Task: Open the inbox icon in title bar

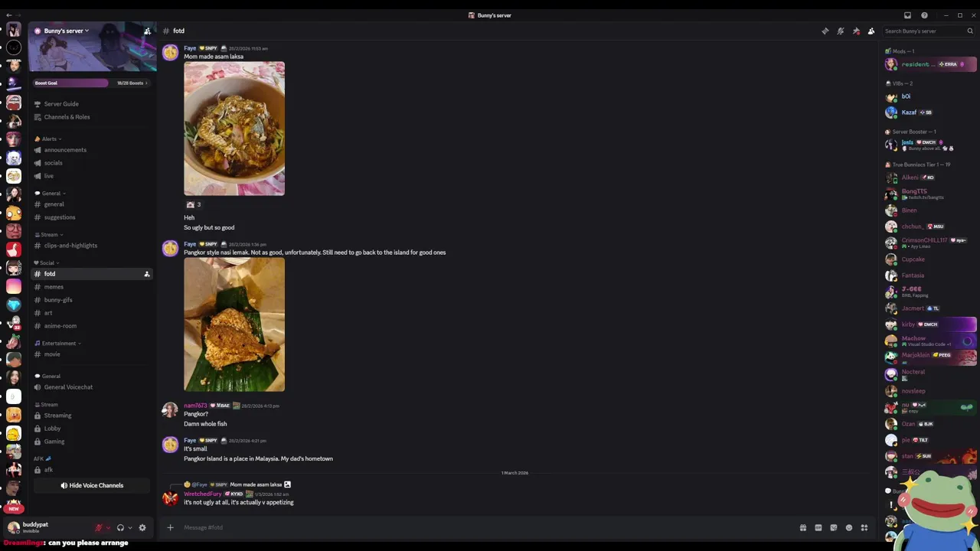Action: click(907, 15)
